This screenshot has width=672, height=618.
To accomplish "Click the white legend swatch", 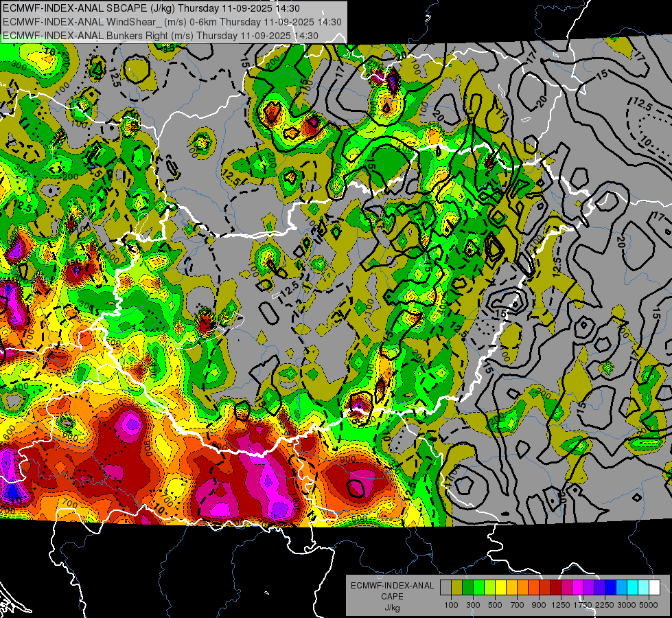I will pos(654,588).
